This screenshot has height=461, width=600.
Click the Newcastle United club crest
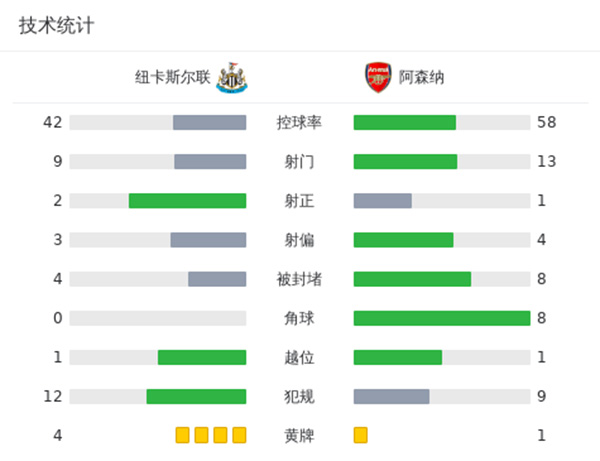[232, 77]
